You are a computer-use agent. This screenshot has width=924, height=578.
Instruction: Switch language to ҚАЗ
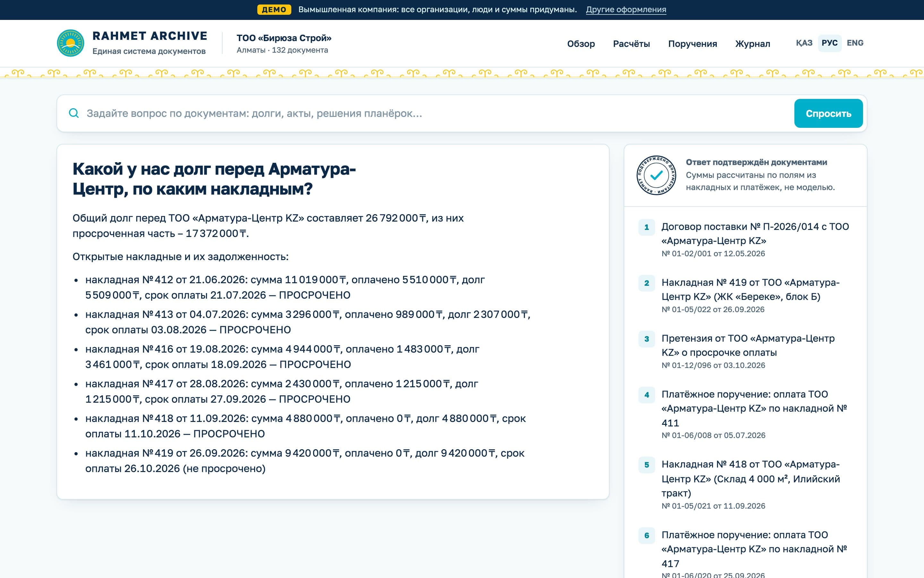coord(804,43)
